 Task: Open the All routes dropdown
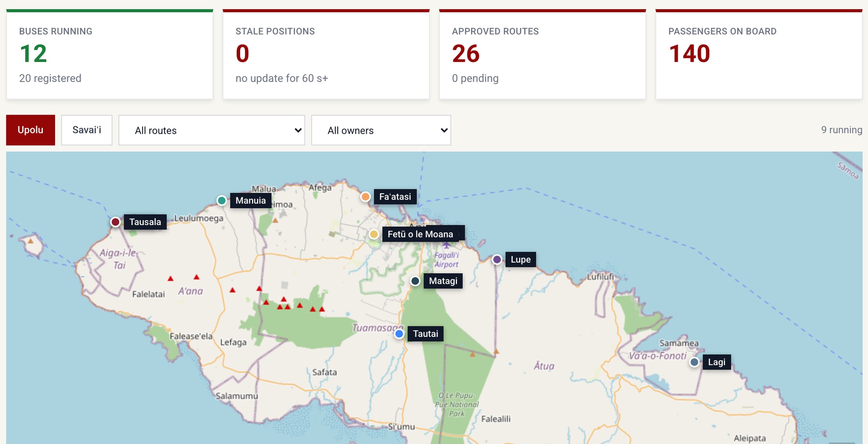tap(212, 130)
